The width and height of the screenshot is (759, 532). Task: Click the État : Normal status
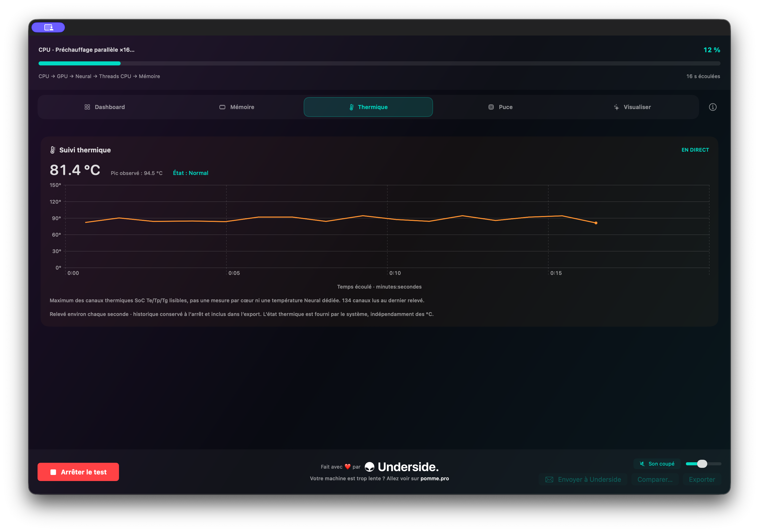point(191,173)
